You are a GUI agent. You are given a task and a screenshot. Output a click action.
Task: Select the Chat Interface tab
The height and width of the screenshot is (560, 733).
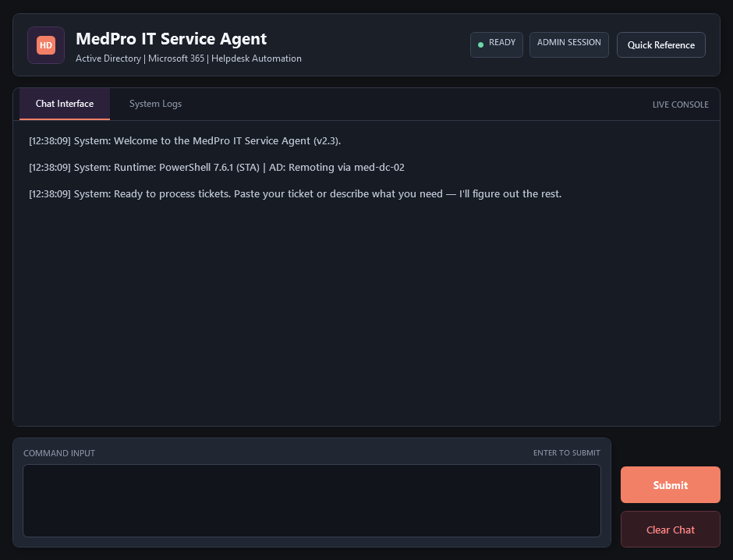pos(65,104)
